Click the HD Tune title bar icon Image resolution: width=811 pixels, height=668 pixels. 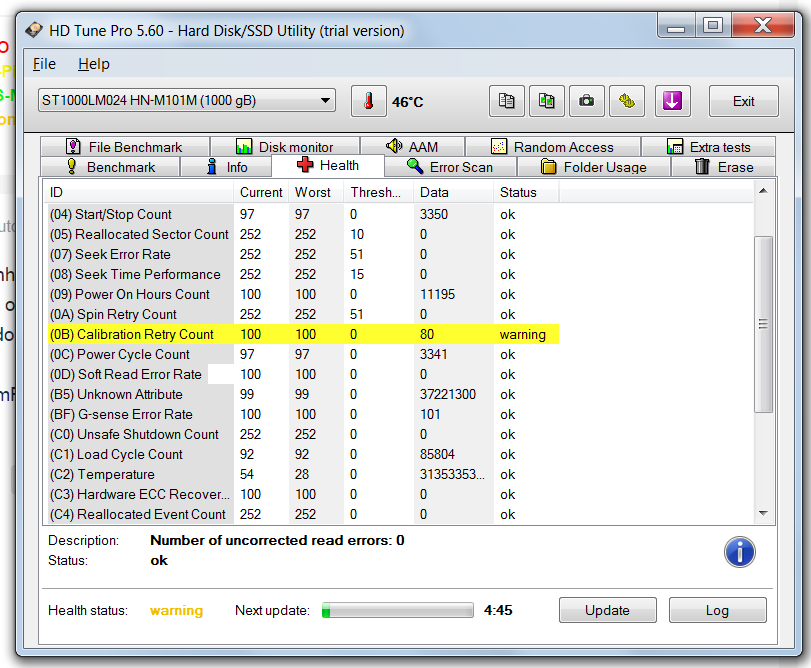(34, 30)
